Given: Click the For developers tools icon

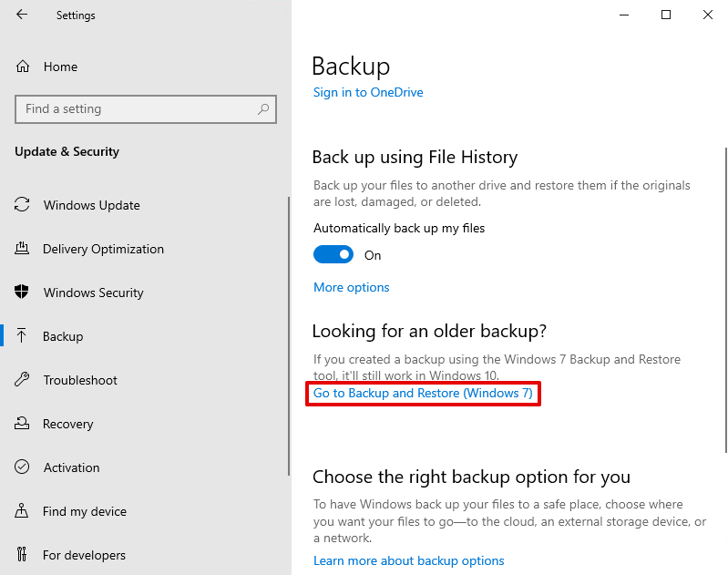Looking at the screenshot, I should coord(22,554).
